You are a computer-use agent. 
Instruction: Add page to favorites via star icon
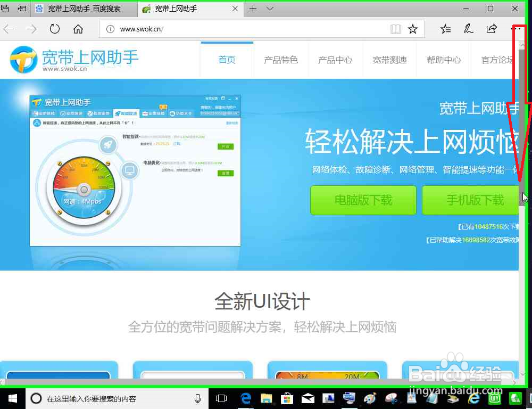click(x=413, y=29)
